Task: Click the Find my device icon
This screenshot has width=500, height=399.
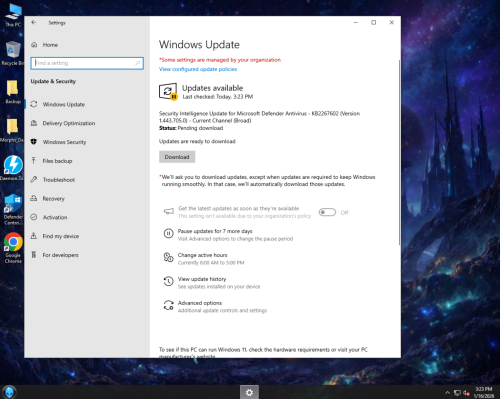Action: click(x=34, y=236)
